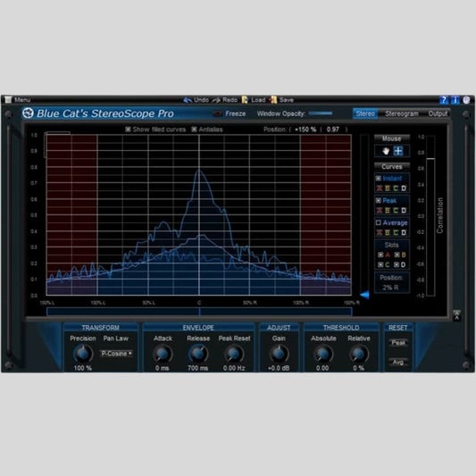
Task: Toggle Slots C checkbox
Action: [380, 264]
